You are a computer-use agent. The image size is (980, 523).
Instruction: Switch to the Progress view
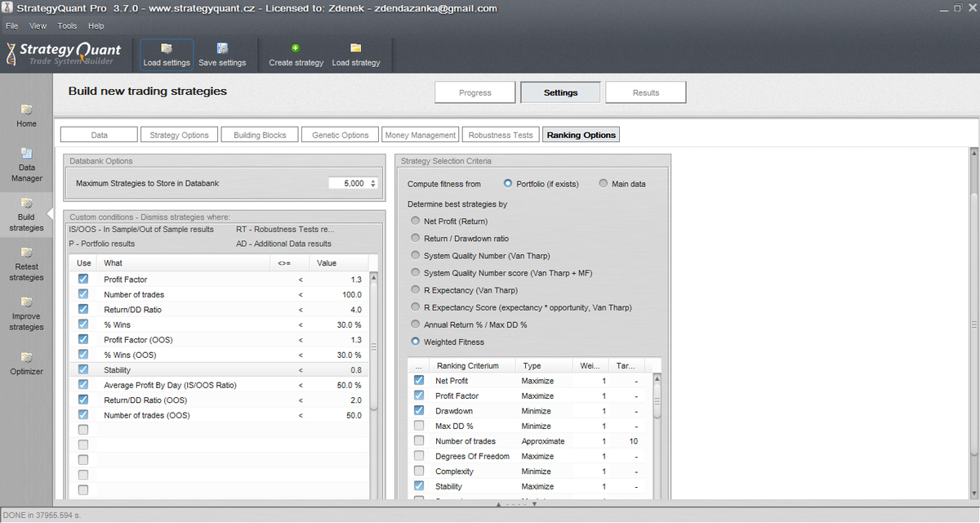tap(475, 92)
